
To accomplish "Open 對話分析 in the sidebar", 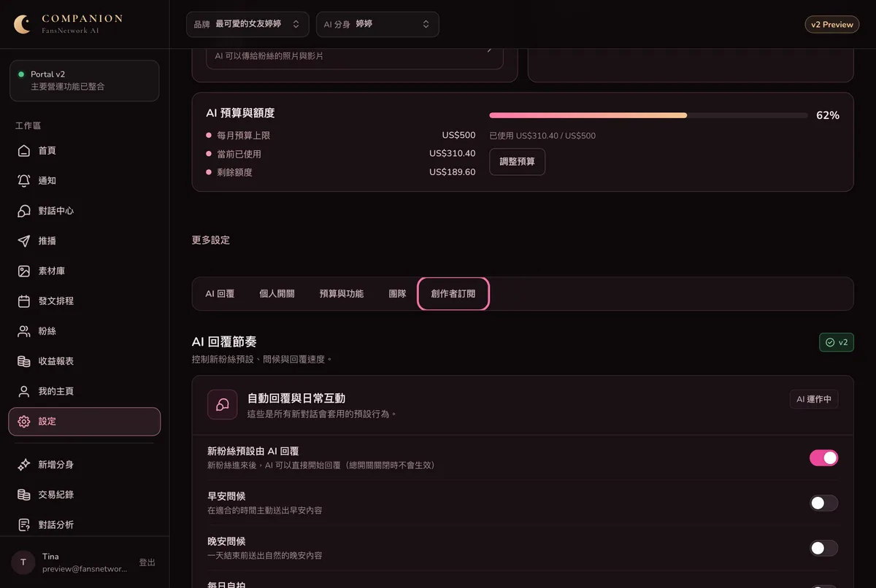I will (x=85, y=525).
